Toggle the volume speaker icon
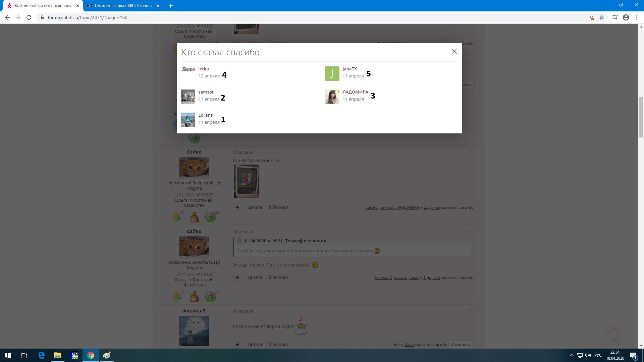Screen dimensions: 644x362 [588, 355]
